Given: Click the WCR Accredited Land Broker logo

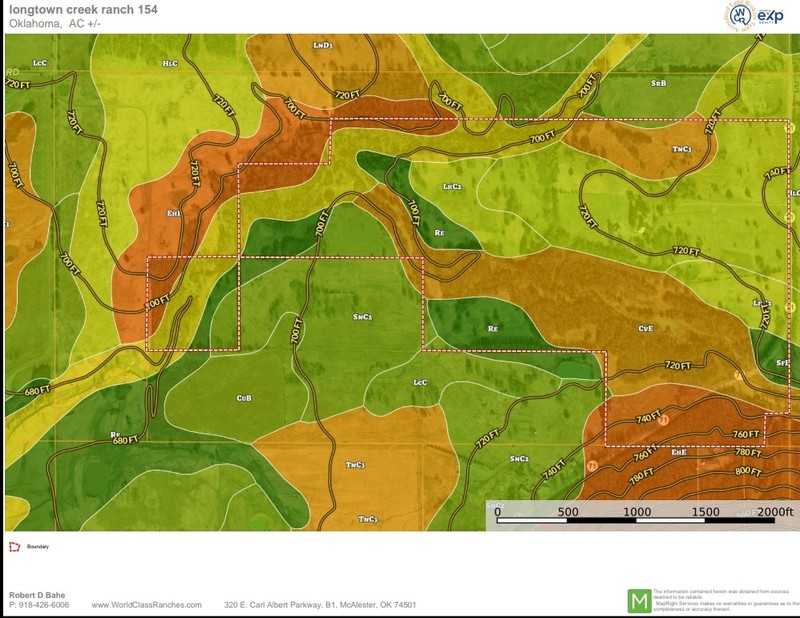Looking at the screenshot, I should point(741,17).
